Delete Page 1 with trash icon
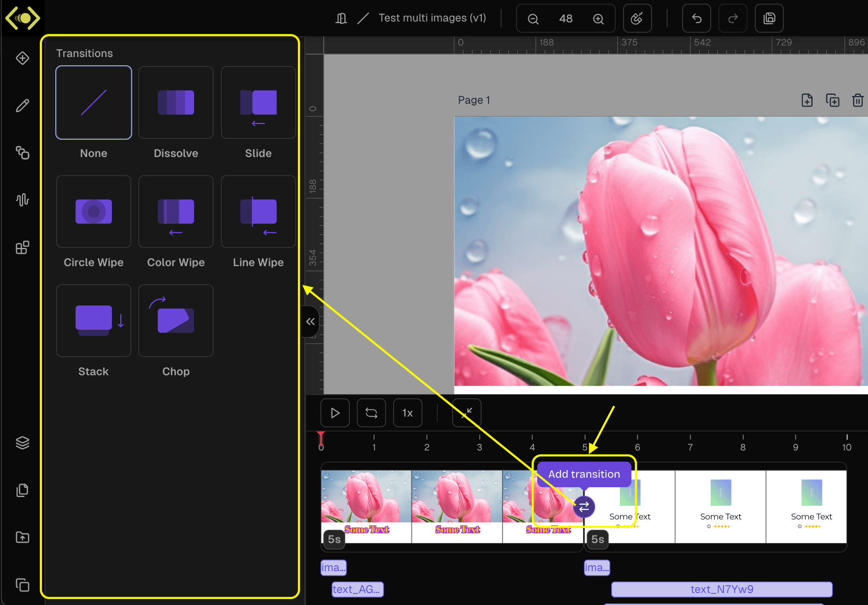 (857, 100)
